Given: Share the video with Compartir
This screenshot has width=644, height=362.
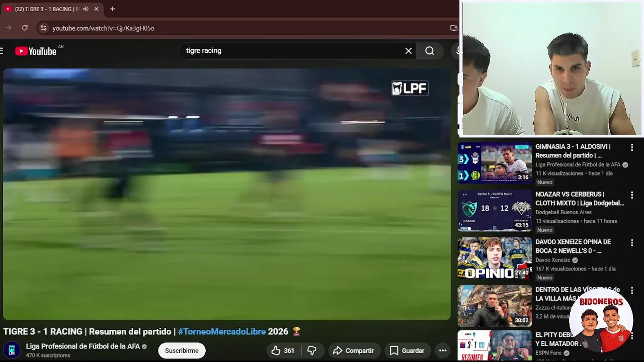Looking at the screenshot, I should [x=354, y=350].
